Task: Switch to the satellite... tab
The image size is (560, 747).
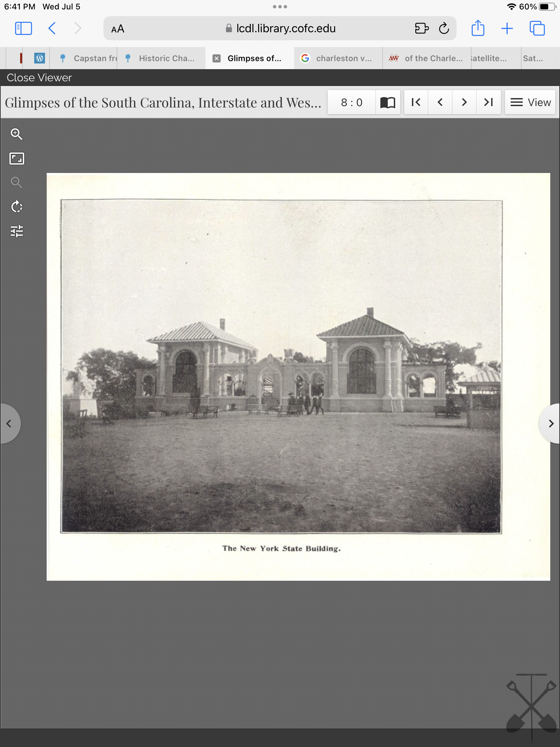Action: (496, 58)
